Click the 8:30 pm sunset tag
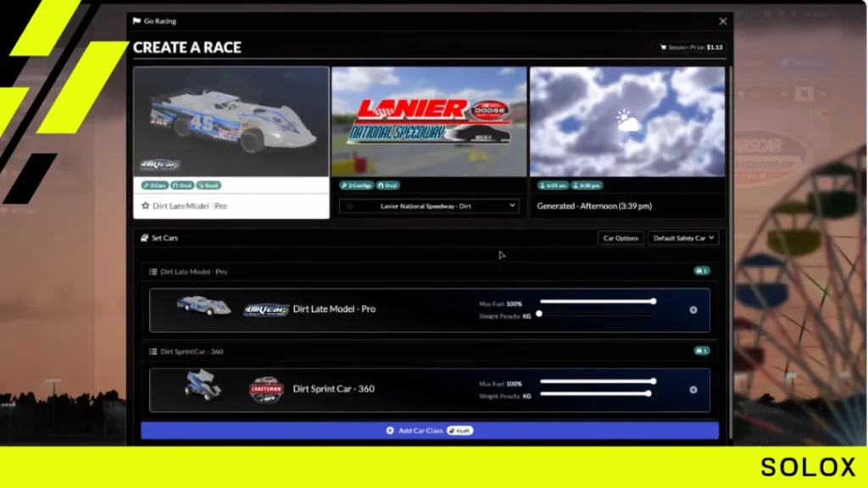Viewport: 868px width, 488px height. (587, 186)
